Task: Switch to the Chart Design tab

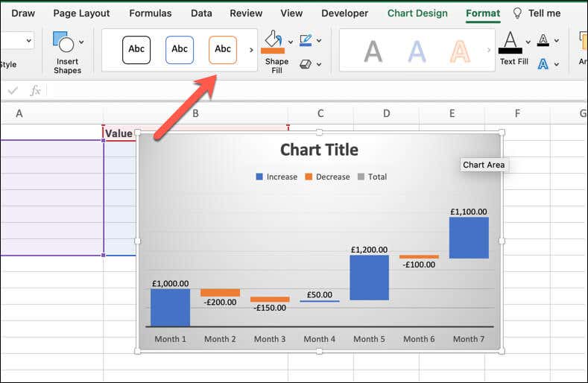Action: point(417,13)
